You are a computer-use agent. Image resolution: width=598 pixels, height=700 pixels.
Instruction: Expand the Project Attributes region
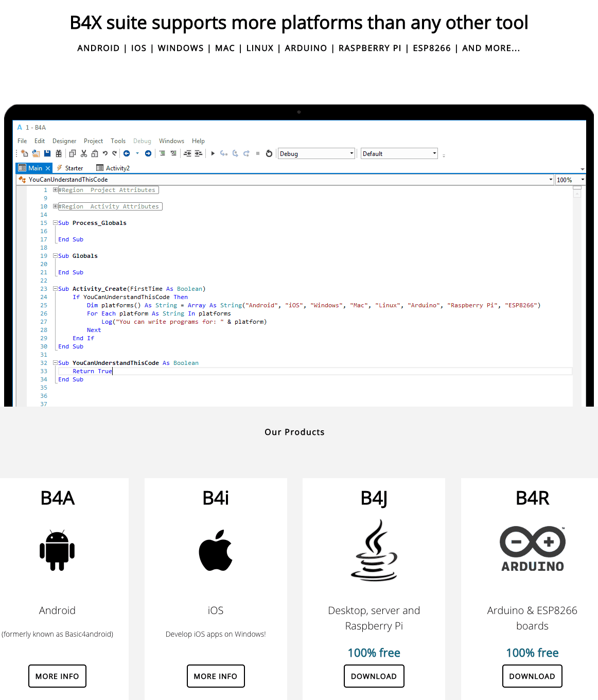point(55,190)
